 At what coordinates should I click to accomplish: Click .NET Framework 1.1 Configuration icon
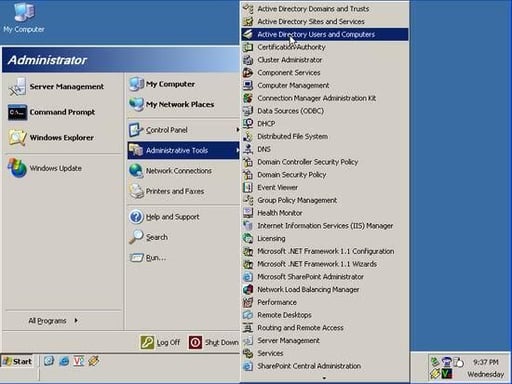(248, 251)
